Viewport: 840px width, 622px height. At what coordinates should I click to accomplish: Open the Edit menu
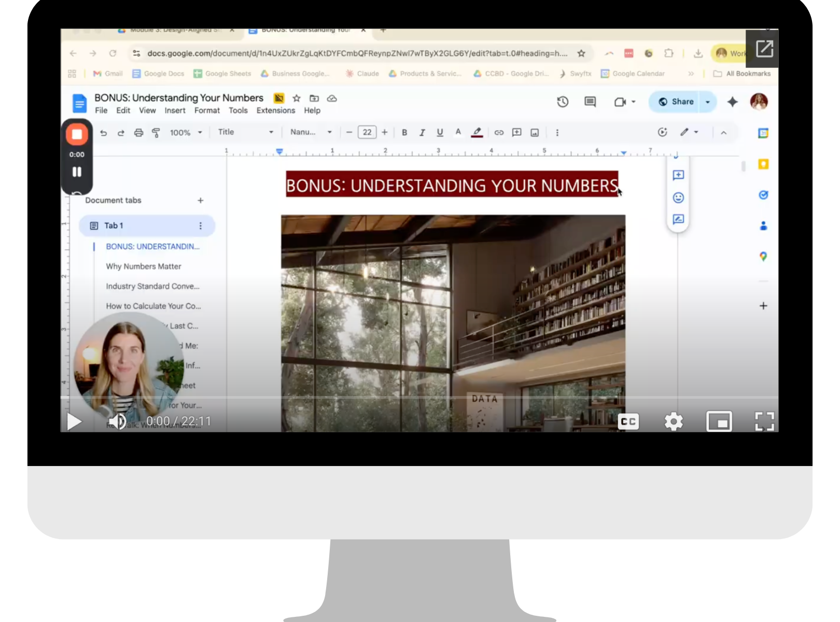click(x=123, y=110)
